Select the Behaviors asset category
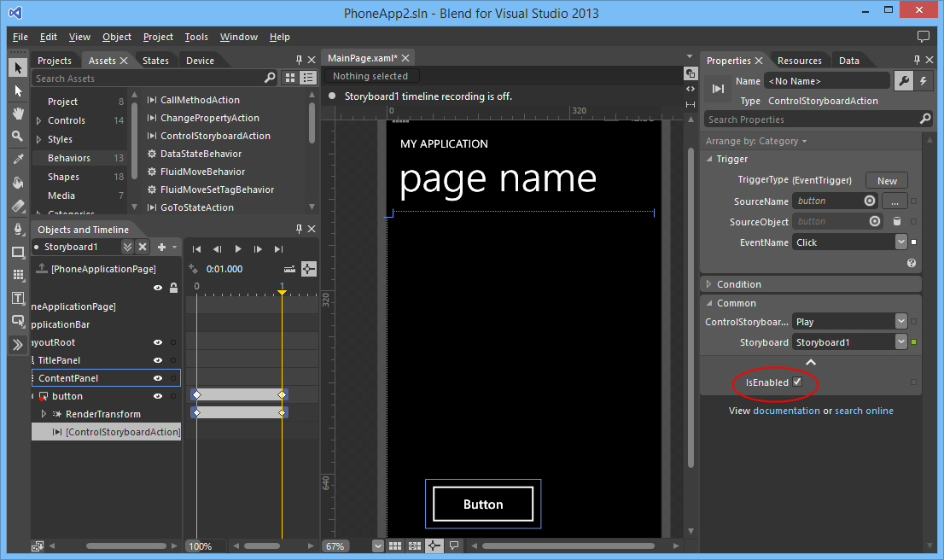This screenshot has height=560, width=944. (x=81, y=158)
